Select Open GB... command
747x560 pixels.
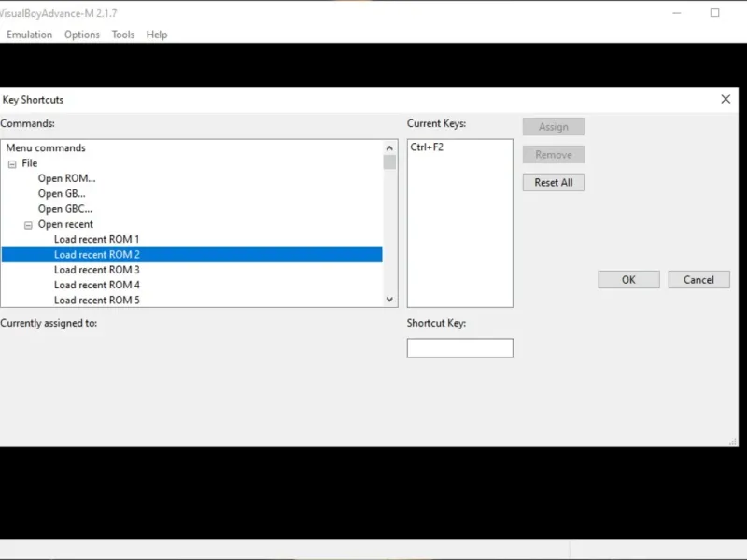tap(62, 194)
